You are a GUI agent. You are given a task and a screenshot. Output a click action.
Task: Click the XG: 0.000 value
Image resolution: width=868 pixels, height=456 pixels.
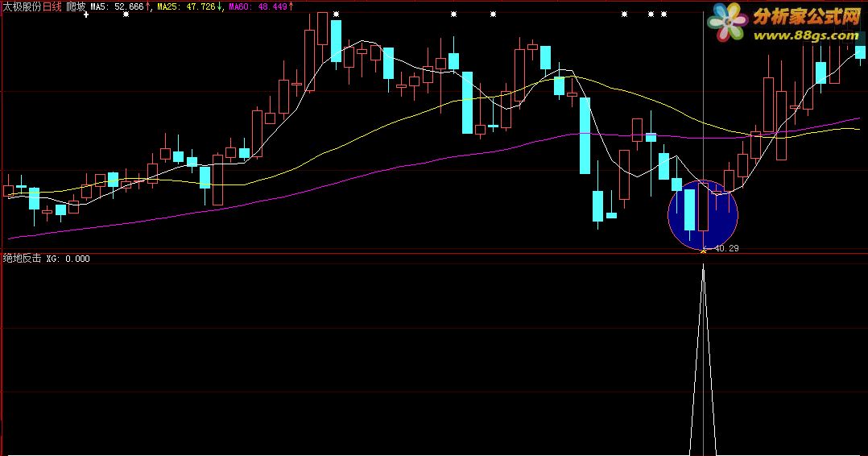point(68,259)
